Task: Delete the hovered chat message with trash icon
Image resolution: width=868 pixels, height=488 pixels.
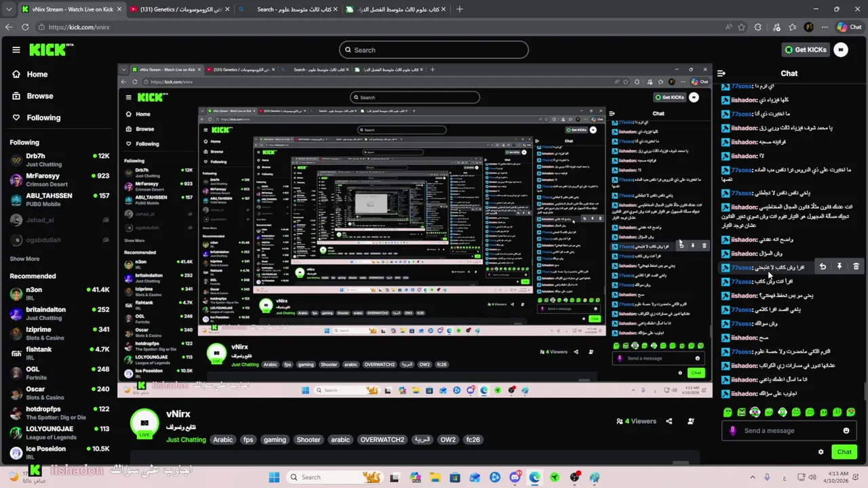Action: [x=856, y=267]
